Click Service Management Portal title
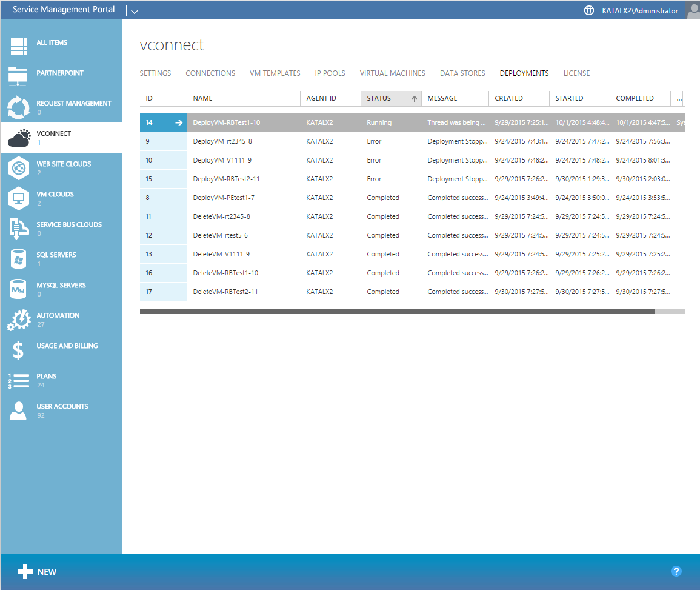 pyautogui.click(x=64, y=9)
